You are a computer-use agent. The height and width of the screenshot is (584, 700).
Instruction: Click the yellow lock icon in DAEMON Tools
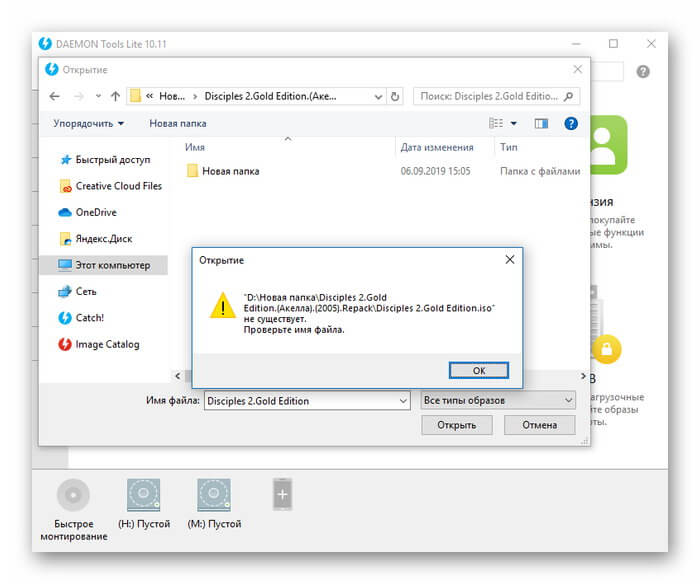(606, 349)
